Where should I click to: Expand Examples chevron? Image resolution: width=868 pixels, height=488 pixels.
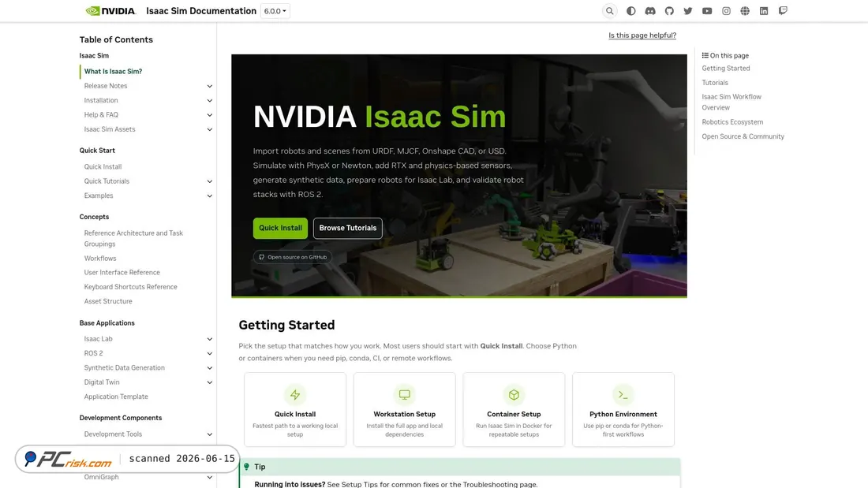(210, 196)
